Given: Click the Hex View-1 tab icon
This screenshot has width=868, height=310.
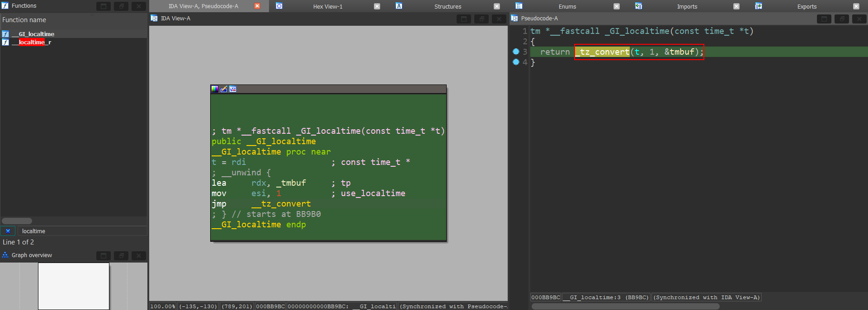Looking at the screenshot, I should pyautogui.click(x=279, y=6).
